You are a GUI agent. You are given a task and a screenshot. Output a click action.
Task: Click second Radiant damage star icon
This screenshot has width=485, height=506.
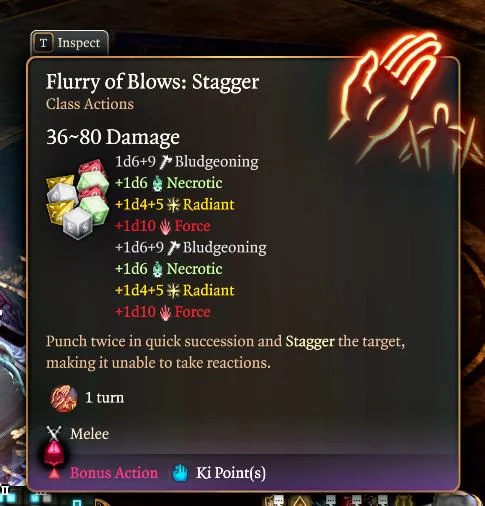tap(173, 291)
